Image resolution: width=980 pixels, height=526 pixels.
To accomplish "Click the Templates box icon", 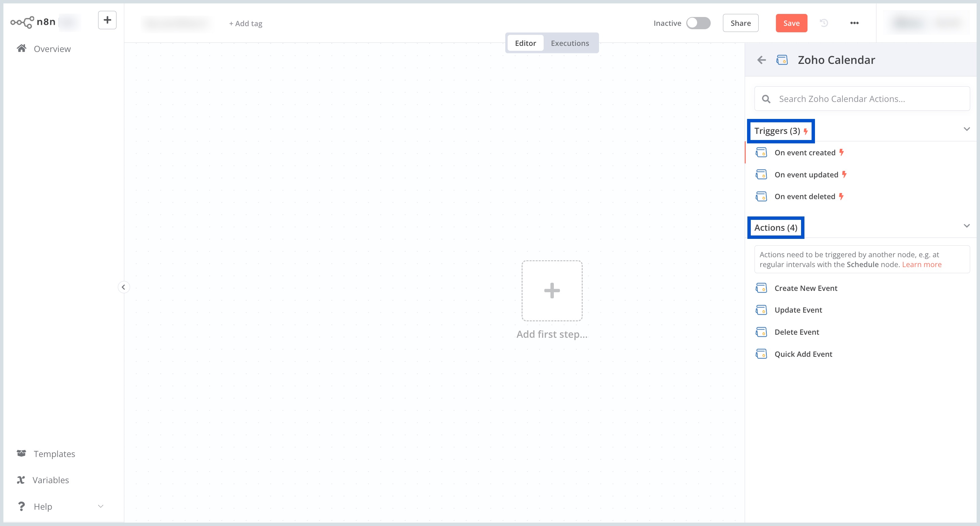I will 21,453.
